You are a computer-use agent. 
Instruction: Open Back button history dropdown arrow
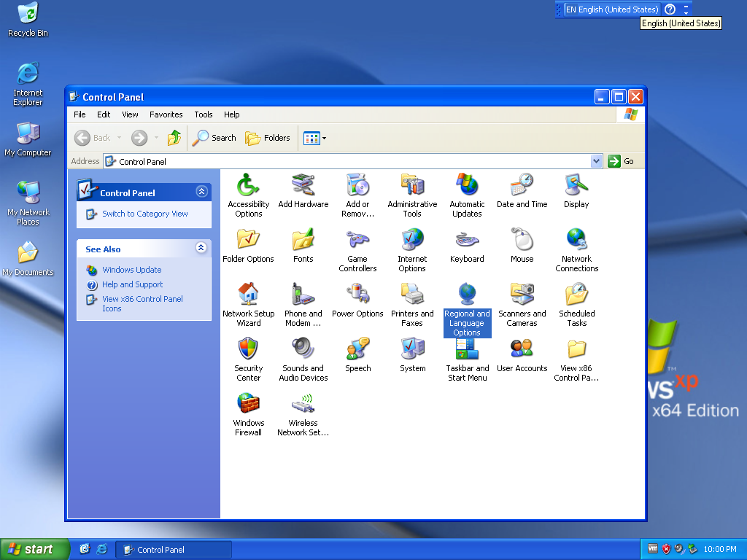click(x=119, y=138)
